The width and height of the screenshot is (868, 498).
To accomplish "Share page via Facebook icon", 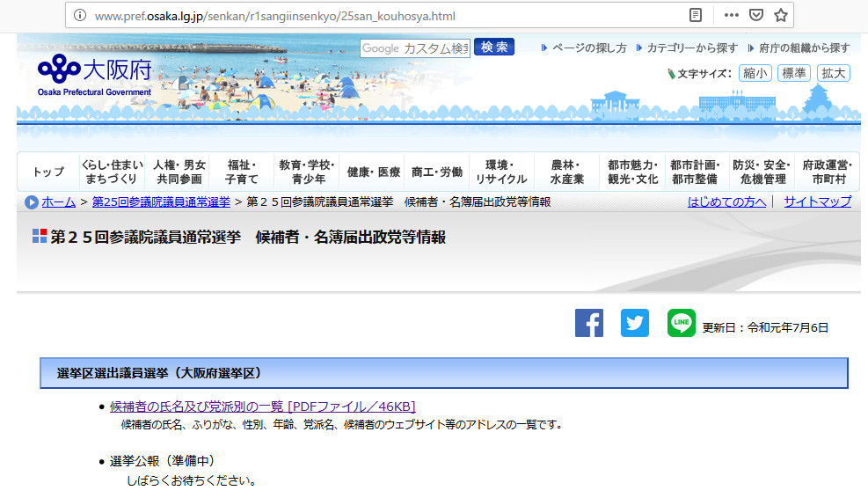I will tap(589, 323).
